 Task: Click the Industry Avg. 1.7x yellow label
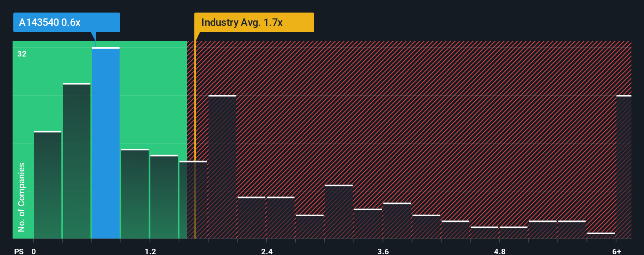254,22
